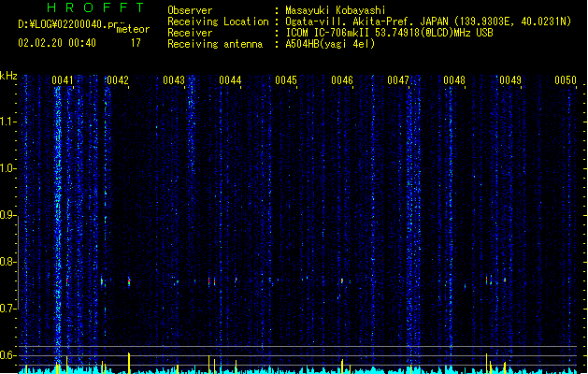This screenshot has height=374, width=588.
Task: Click the kHz axis unit label
Action: 8,76
